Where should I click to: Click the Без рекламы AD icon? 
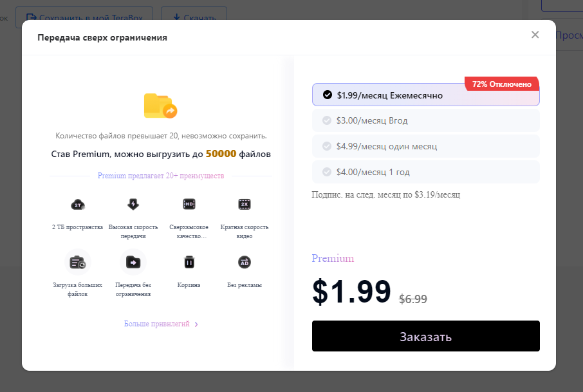tap(245, 262)
